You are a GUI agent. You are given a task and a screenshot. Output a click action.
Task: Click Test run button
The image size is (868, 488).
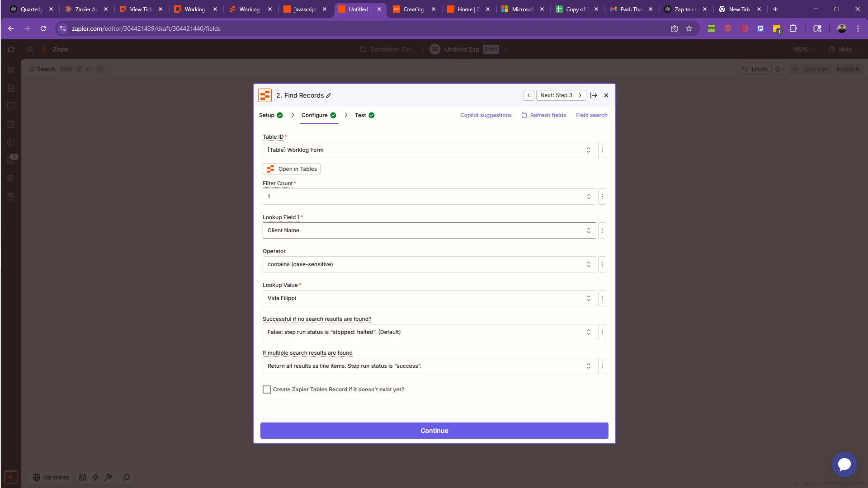(810, 69)
